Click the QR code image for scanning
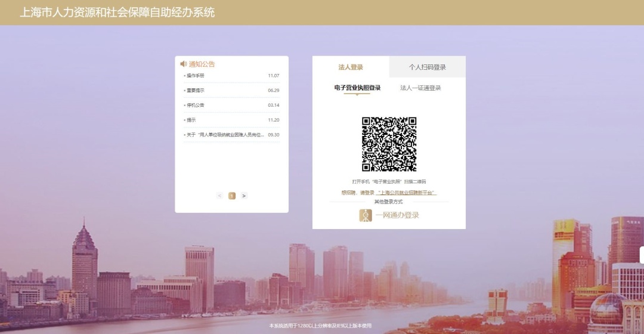The width and height of the screenshot is (644, 334). [x=389, y=144]
